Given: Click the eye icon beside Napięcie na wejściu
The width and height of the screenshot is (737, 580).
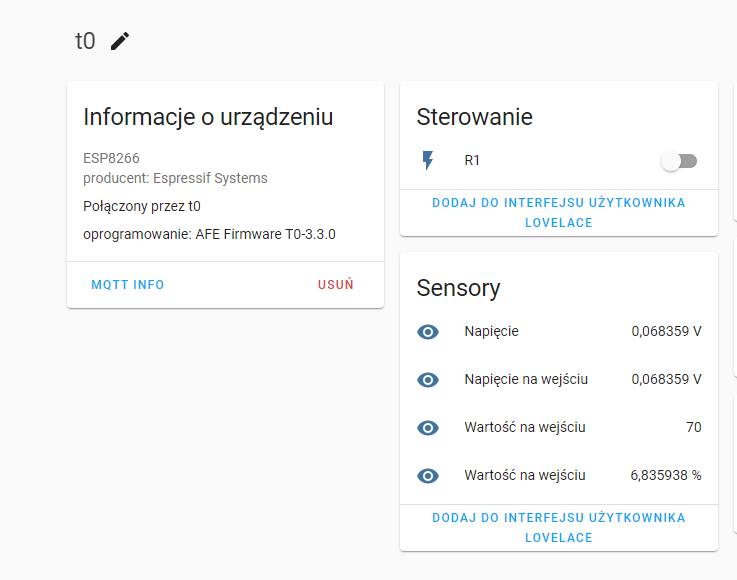Looking at the screenshot, I should [428, 380].
